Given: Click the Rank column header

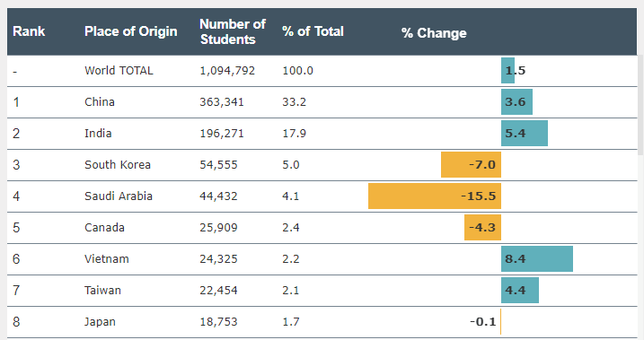Looking at the screenshot, I should [x=29, y=31].
